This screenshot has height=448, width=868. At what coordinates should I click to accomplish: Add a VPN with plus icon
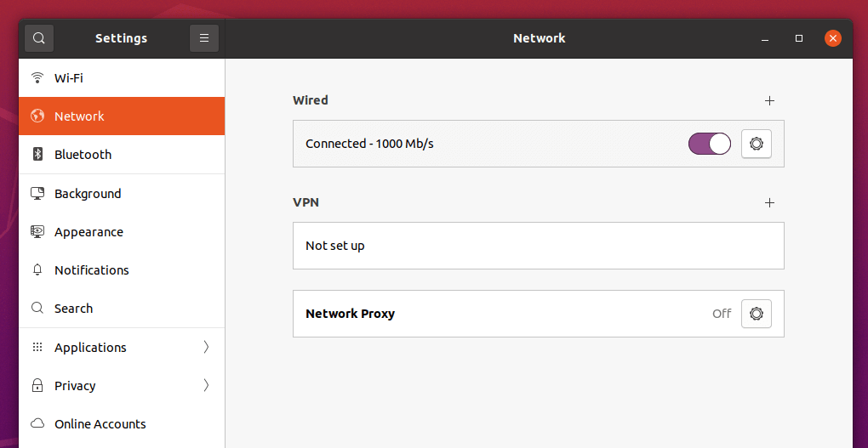pos(769,202)
